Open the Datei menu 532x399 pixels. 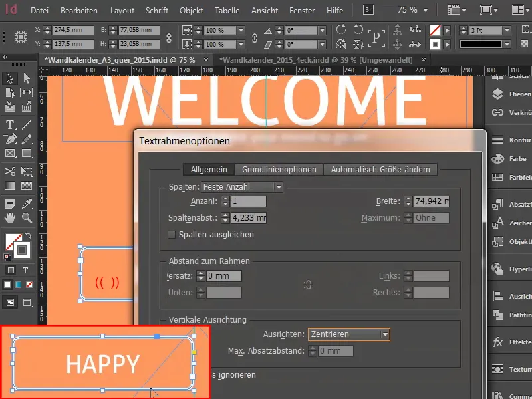39,11
